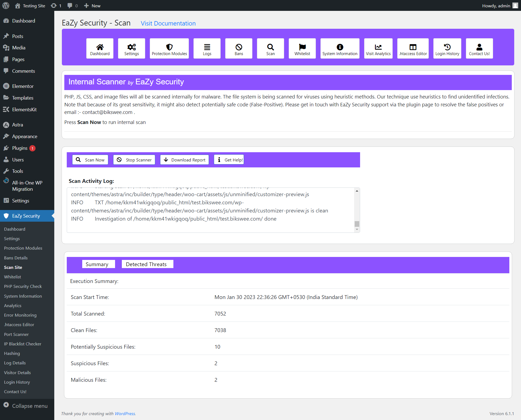Viewport: 521px width, 420px height.
Task: Click the admin avatar in top bar
Action: coord(515,6)
